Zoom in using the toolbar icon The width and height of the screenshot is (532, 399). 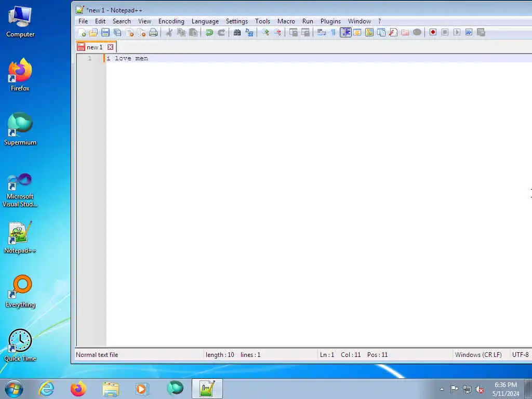pos(265,33)
